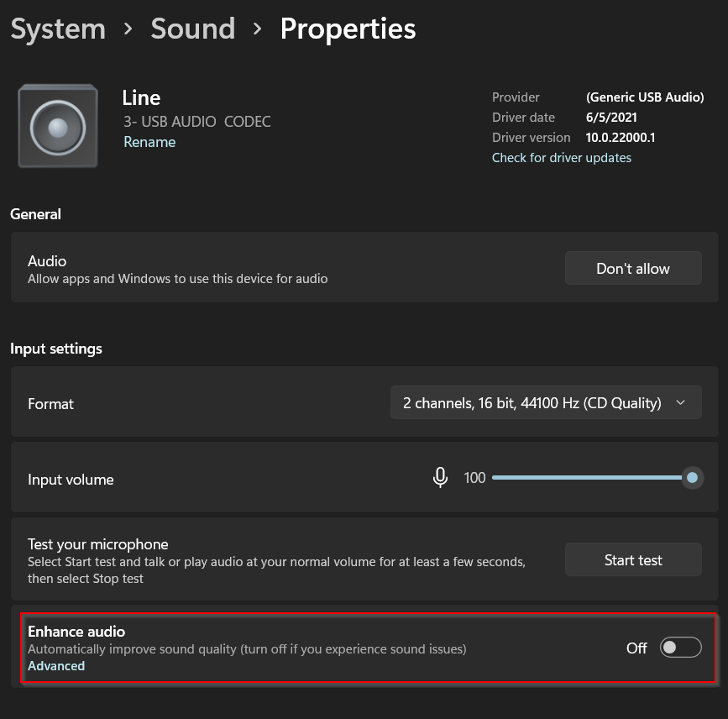Select Check for driver updates
Image resolution: width=728 pixels, height=719 pixels.
coord(561,157)
